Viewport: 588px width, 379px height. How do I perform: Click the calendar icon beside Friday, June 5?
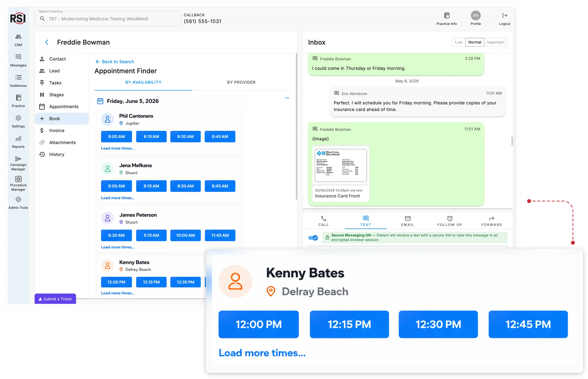pyautogui.click(x=100, y=101)
